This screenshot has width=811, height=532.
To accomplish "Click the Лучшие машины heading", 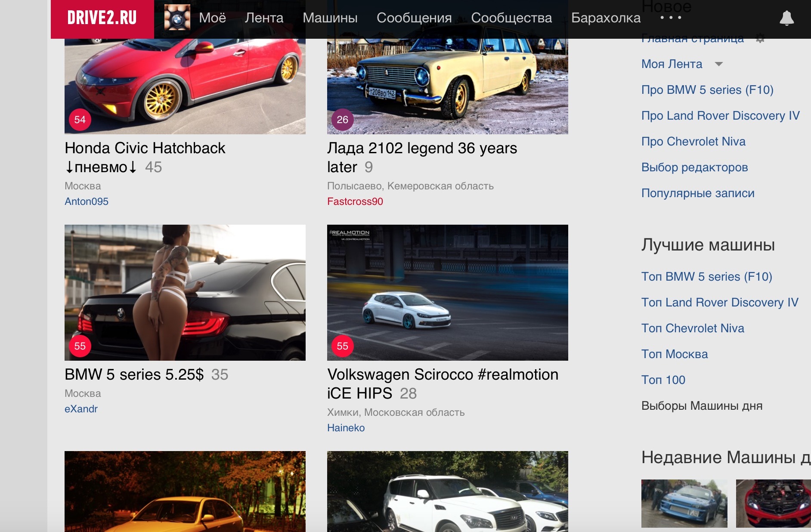I will point(708,245).
